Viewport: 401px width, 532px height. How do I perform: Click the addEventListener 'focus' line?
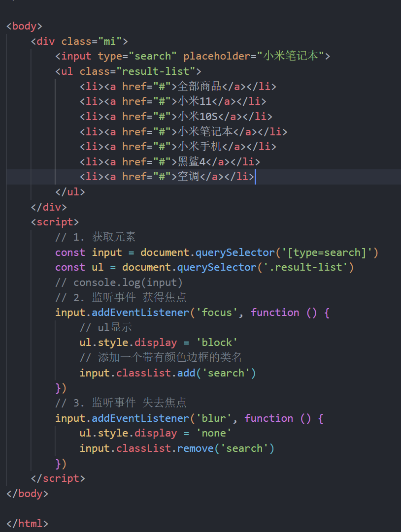click(x=192, y=313)
